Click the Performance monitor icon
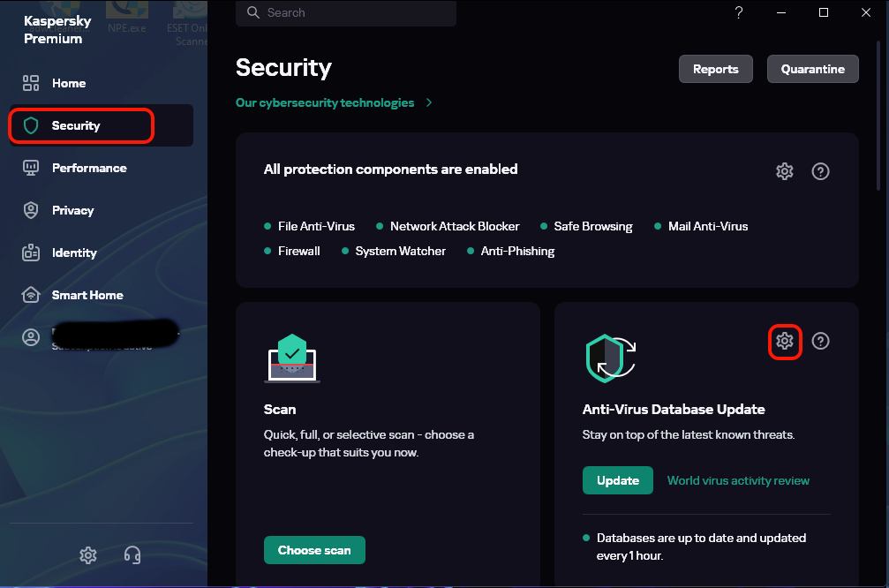Image resolution: width=889 pixels, height=588 pixels. point(31,168)
